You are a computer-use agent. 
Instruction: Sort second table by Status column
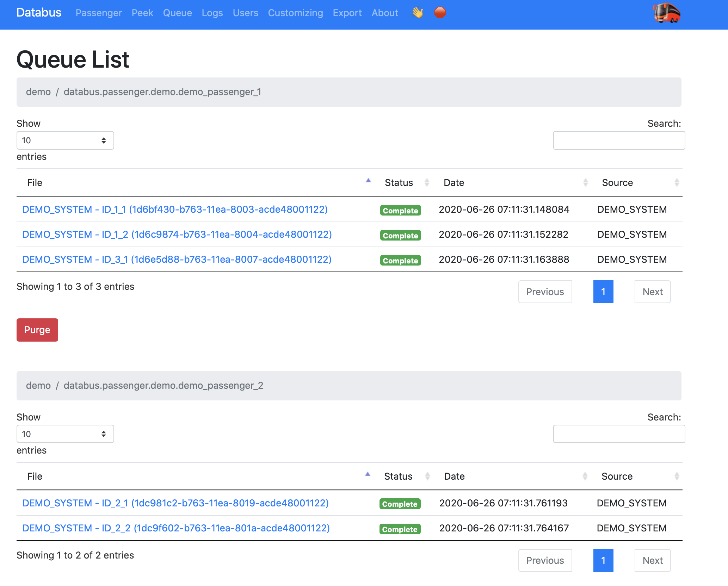click(398, 476)
